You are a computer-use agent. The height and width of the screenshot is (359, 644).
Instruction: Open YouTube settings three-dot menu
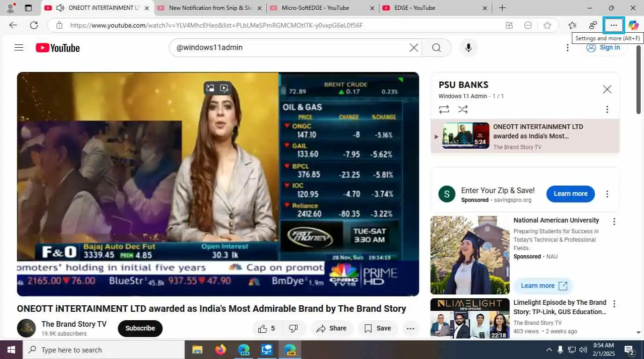point(567,48)
